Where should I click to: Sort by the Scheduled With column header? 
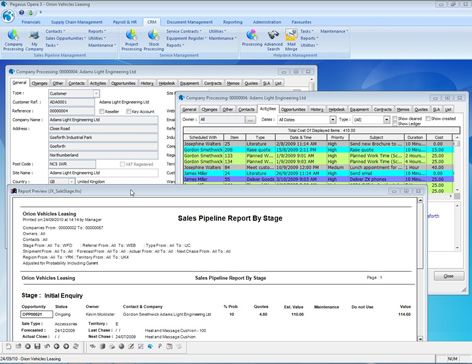[x=203, y=137]
